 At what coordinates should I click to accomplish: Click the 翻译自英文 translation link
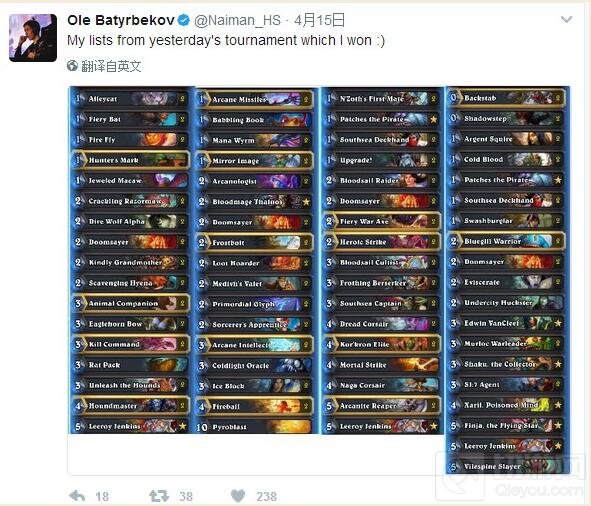pos(111,66)
